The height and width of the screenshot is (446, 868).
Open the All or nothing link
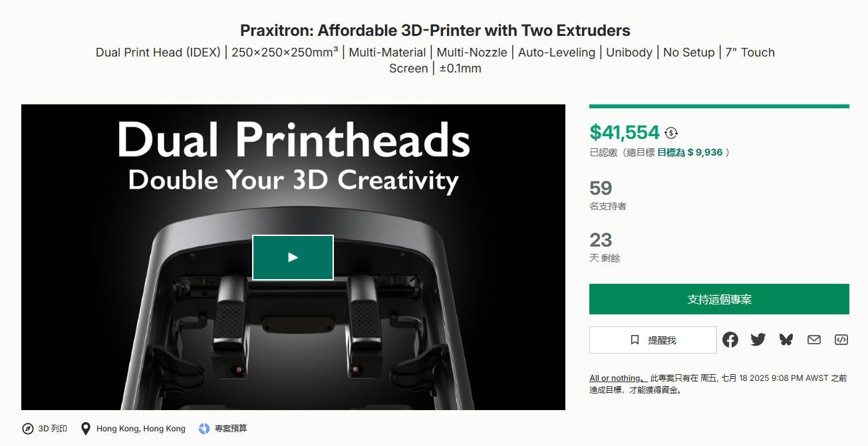tap(615, 378)
